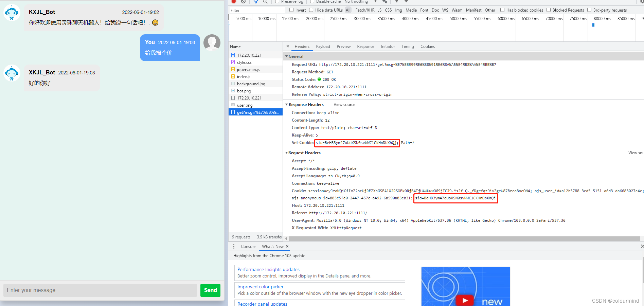
Task: Collapse the Request Headers section
Action: point(287,152)
